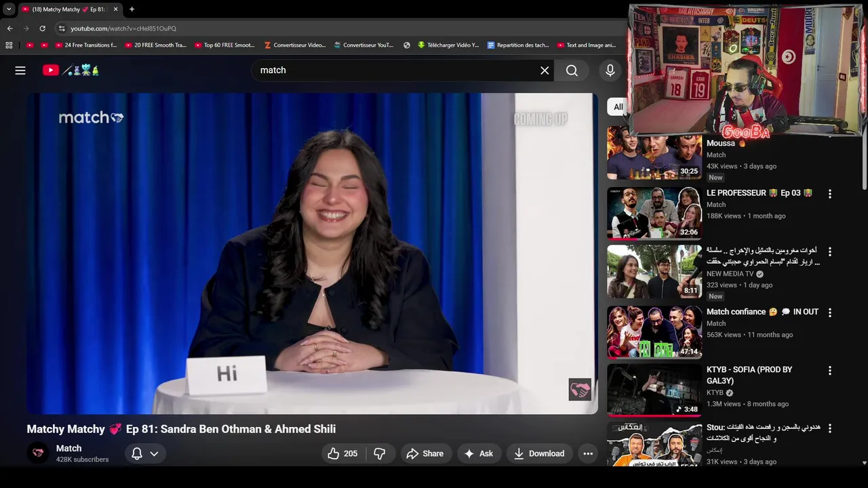Start voice search with the microphone icon

click(x=610, y=70)
